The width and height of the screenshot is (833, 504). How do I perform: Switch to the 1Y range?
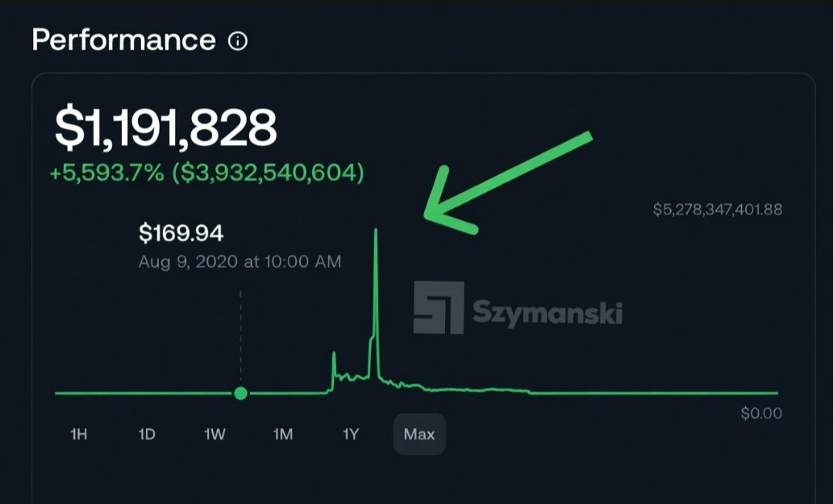(351, 435)
